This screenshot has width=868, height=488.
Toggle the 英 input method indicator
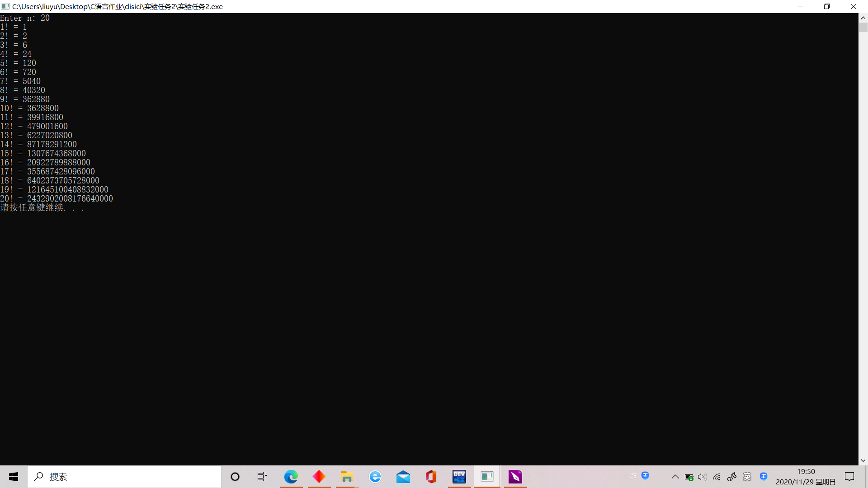click(x=747, y=477)
